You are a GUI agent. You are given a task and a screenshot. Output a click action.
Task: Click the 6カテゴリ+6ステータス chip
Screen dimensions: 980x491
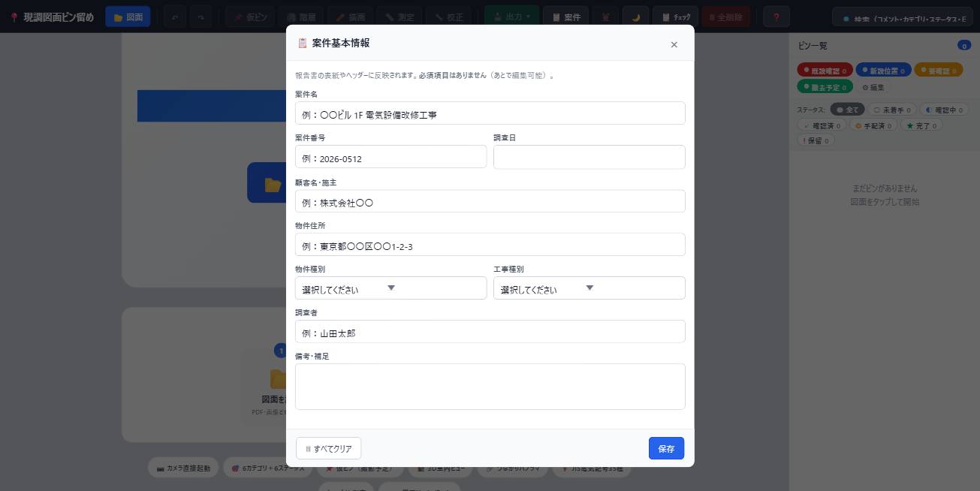268,468
